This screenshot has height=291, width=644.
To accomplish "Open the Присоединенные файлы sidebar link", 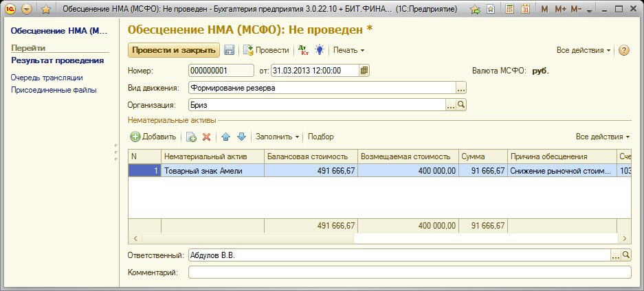I will pos(54,90).
